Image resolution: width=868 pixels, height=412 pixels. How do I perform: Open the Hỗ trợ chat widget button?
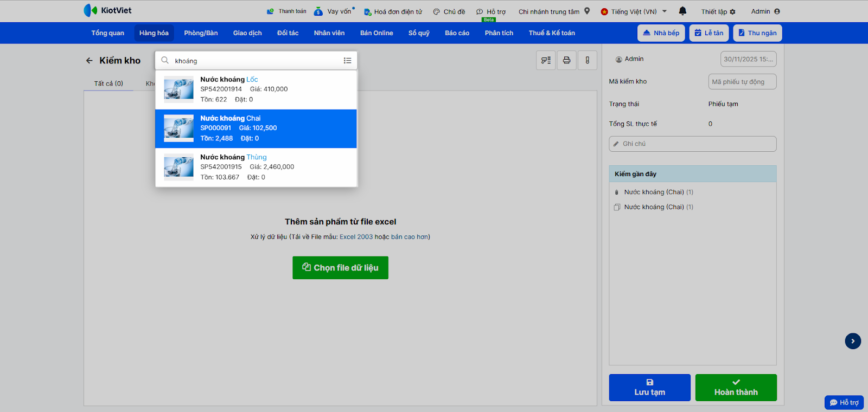(x=844, y=402)
